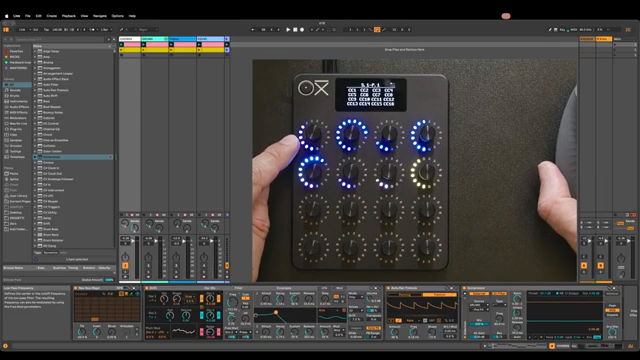This screenshot has width=640, height=360.
Task: Toggle the browser with top-left orange icon
Action: point(6,29)
